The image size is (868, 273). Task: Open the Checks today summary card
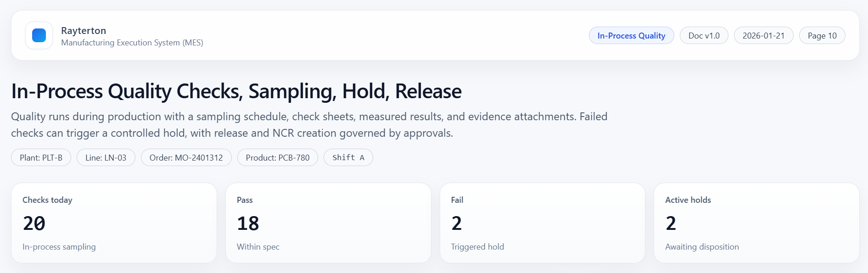114,223
